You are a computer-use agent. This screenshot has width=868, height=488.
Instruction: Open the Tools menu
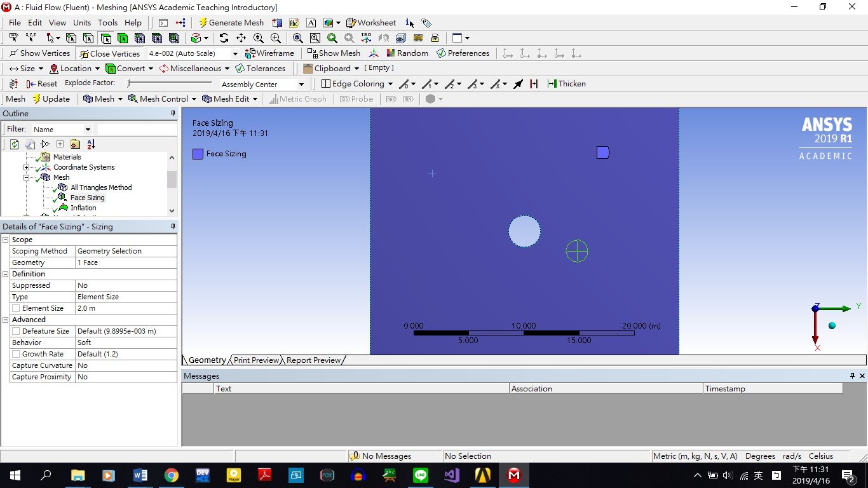coord(107,22)
